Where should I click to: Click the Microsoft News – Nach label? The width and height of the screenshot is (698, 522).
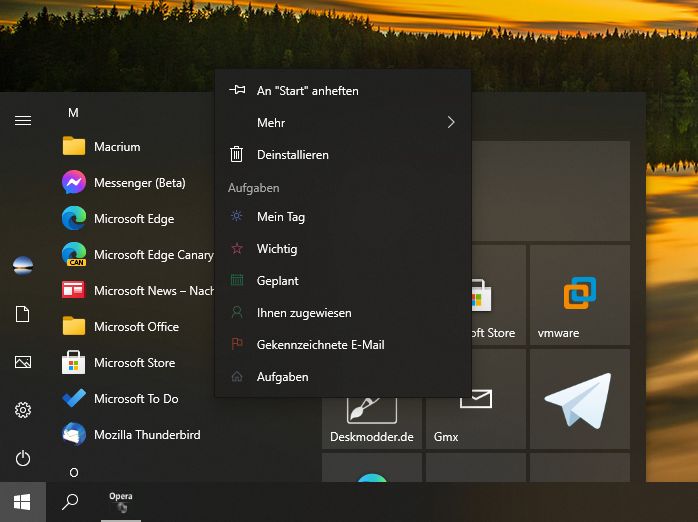[154, 291]
